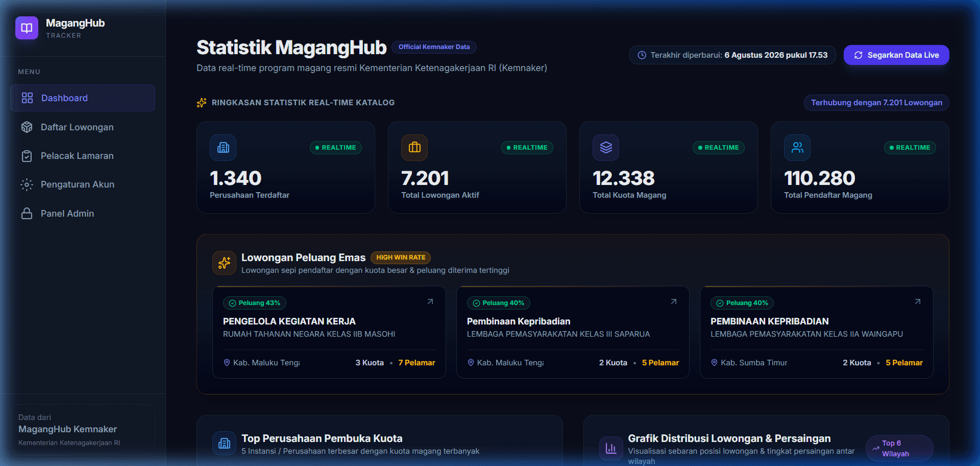Click the briefcase icon on Total Lowongan Aktif card
Image resolution: width=980 pixels, height=466 pixels.
414,148
